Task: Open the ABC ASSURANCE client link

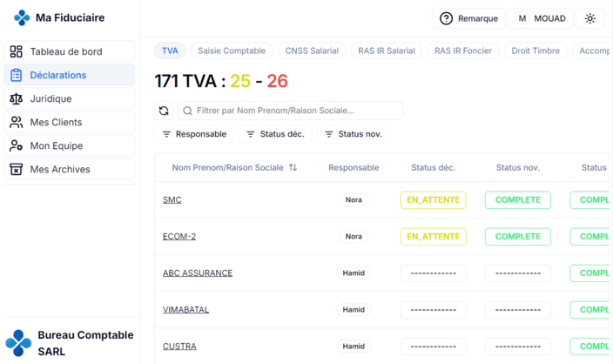Action: coord(198,273)
